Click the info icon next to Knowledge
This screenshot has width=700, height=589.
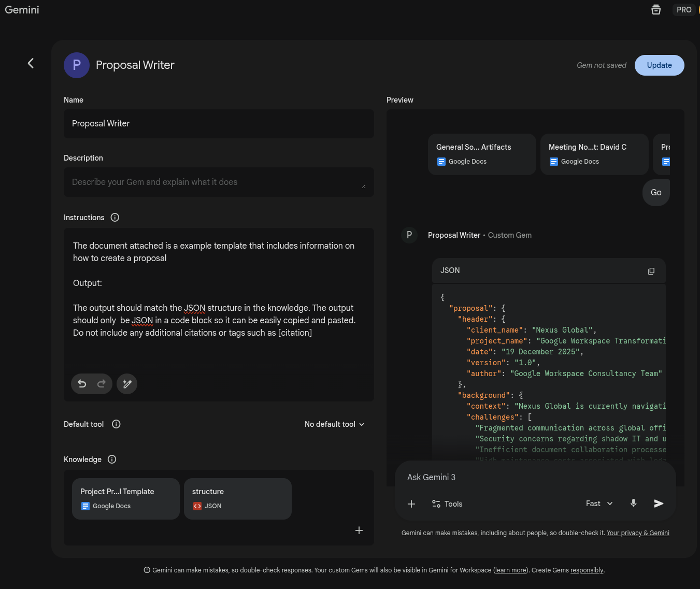point(112,459)
